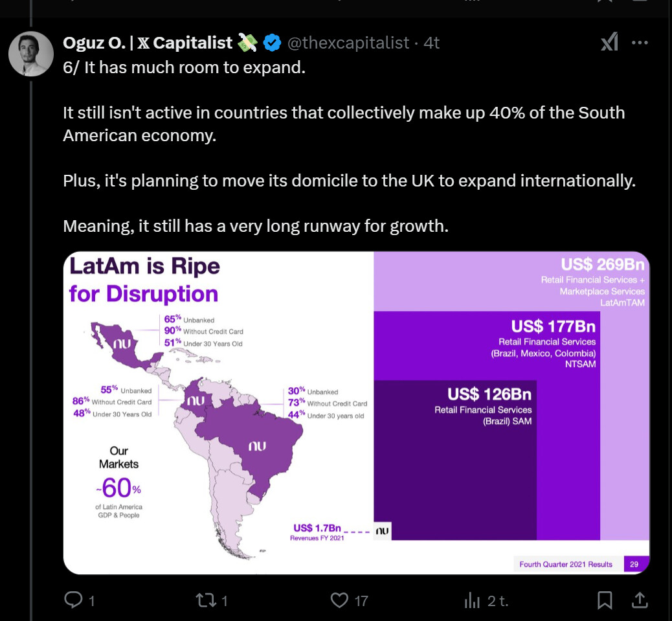Open image at LatAm is Ripe for Disruption title

coord(144,280)
